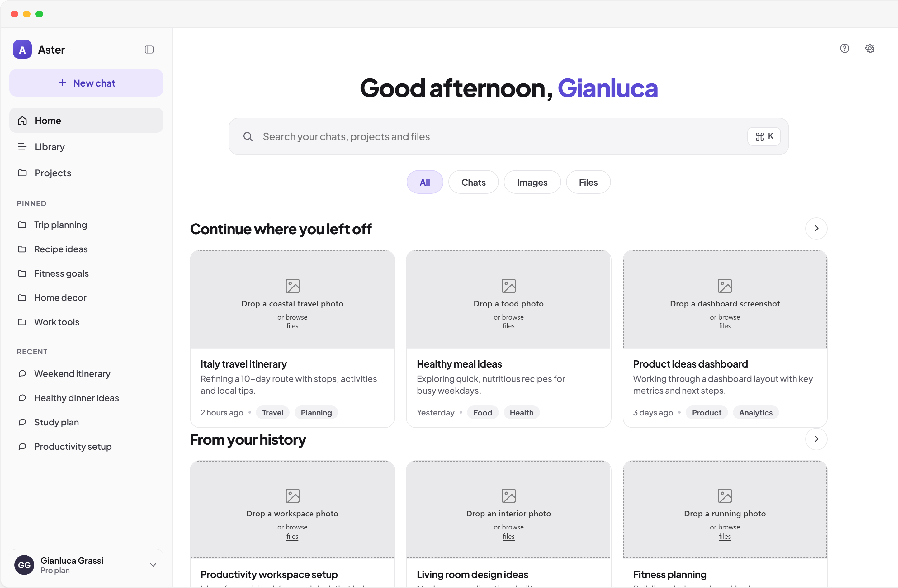The width and height of the screenshot is (898, 588).
Task: Click the image icon on dashboard screenshot dropzone
Action: (x=725, y=286)
